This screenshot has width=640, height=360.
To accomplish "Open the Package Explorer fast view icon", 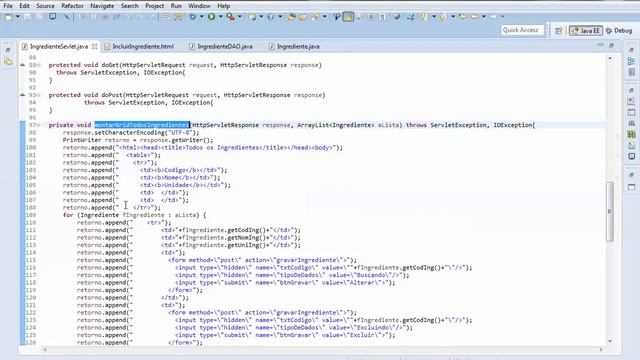I will pos(8,62).
